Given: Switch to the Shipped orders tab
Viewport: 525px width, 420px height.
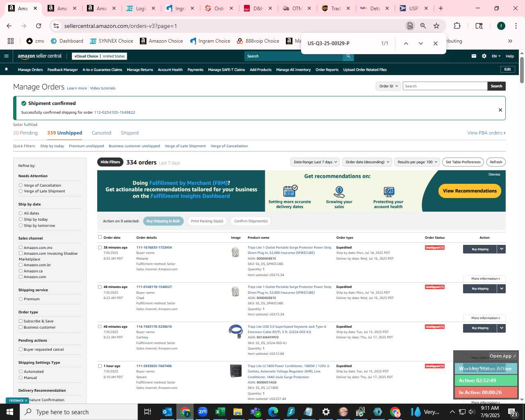Looking at the screenshot, I should click(x=130, y=133).
